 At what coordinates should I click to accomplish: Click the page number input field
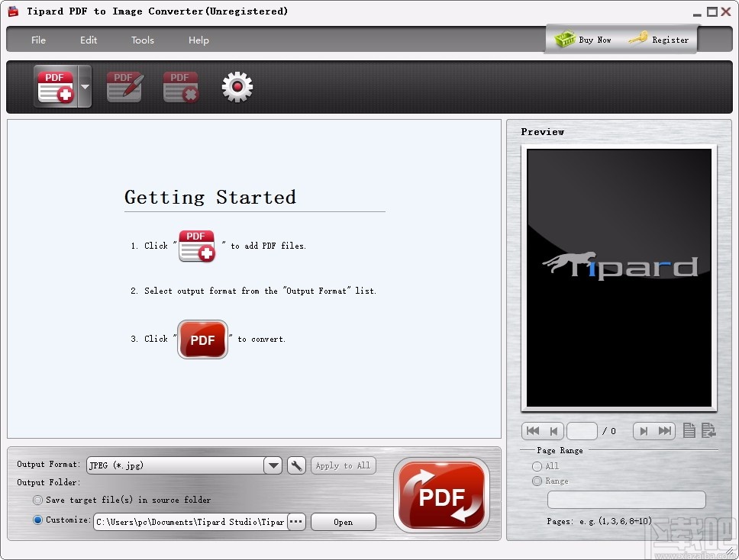582,431
